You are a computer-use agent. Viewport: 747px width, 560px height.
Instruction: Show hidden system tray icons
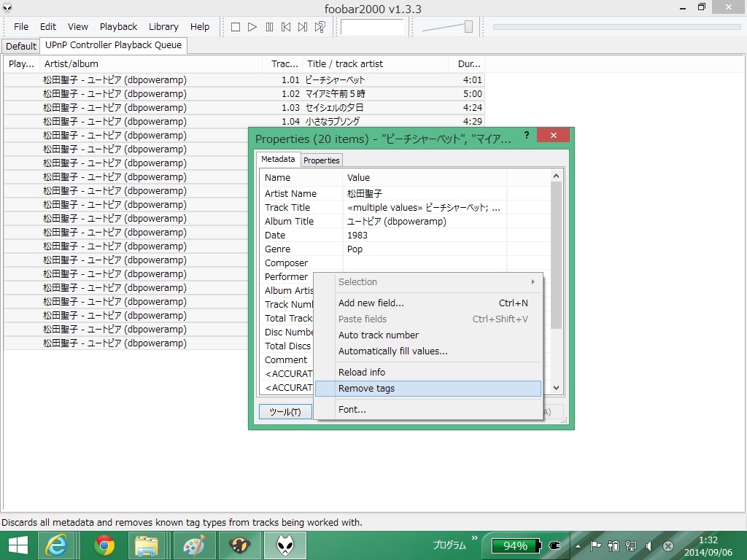[x=578, y=546]
